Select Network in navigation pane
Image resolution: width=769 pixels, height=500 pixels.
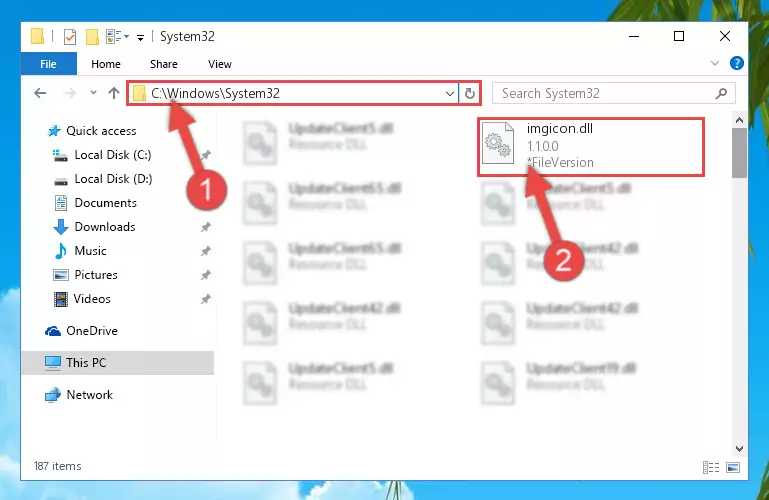click(89, 395)
